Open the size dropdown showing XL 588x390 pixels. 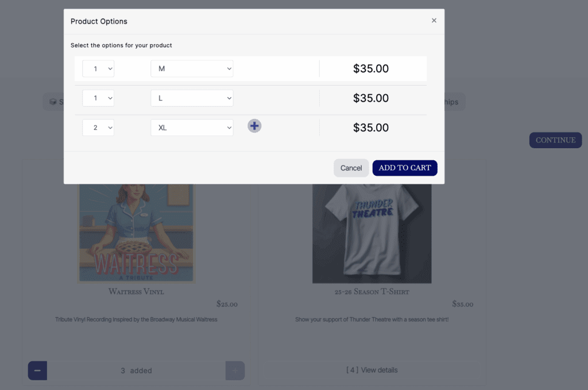pos(192,128)
